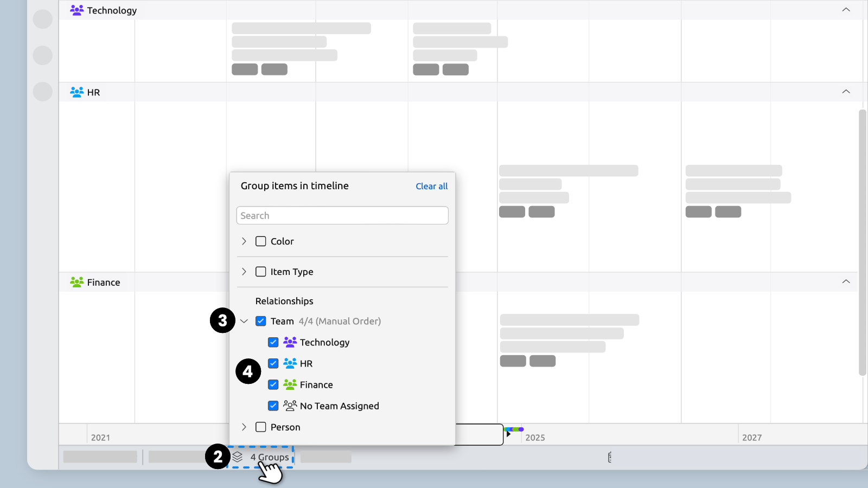Viewport: 868px width, 488px height.
Task: Click the green Finance icon in group list
Action: 290,384
